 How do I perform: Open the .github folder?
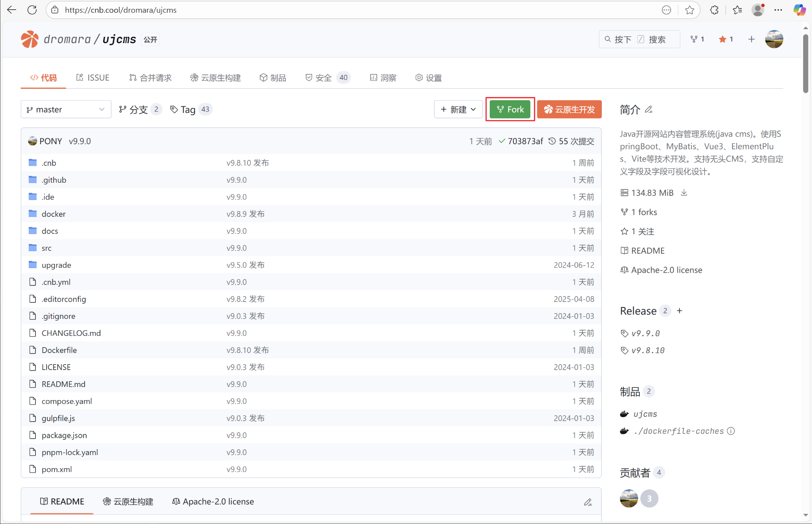(54, 180)
